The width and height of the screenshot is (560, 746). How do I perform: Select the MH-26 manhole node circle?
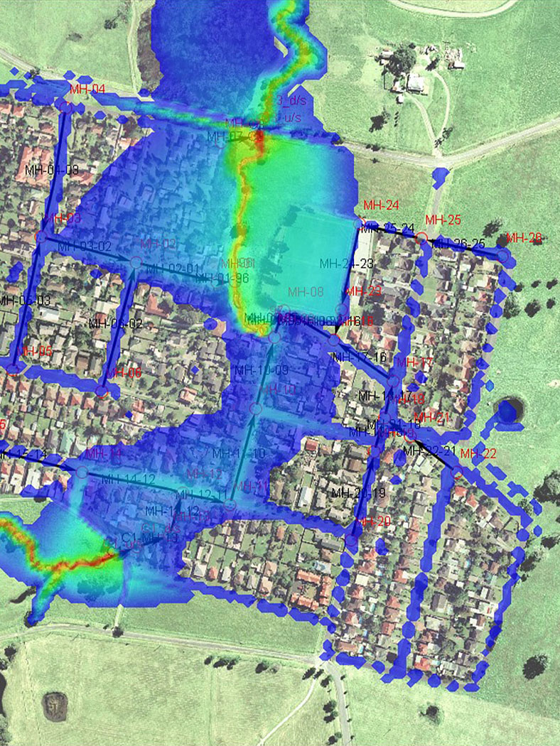click(503, 256)
